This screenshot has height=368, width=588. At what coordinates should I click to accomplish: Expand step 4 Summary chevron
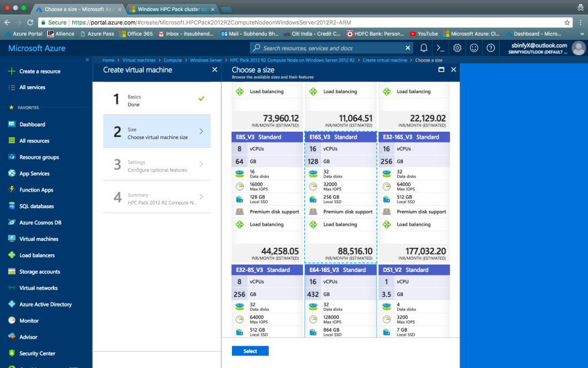(202, 197)
